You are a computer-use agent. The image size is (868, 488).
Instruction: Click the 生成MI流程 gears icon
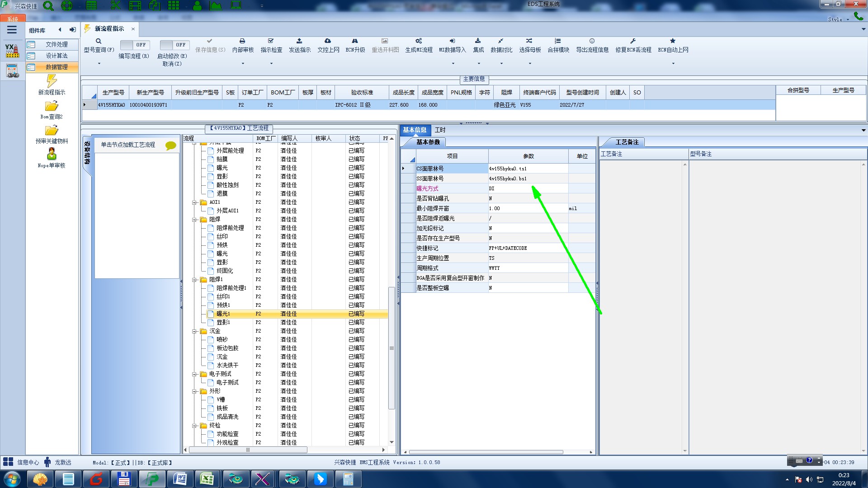tap(419, 41)
